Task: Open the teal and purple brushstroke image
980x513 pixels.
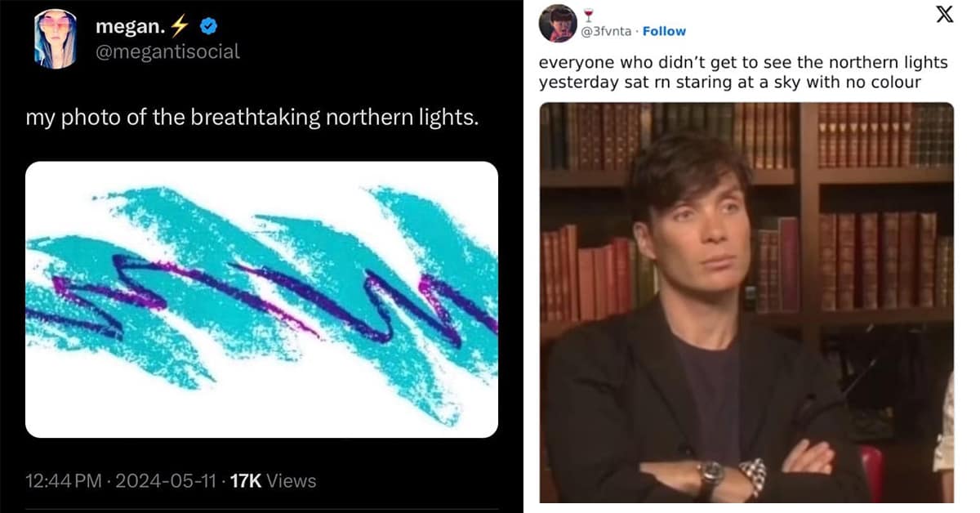Action: [261, 299]
